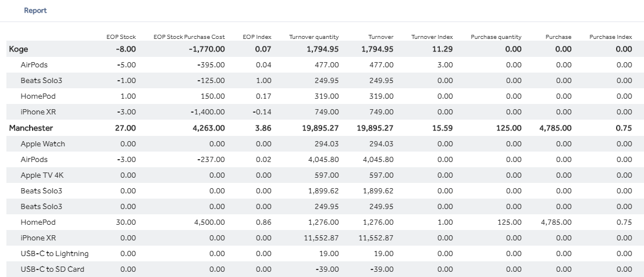Click the AirPods label in the -237.00 row
The image size is (644, 277).
click(34, 159)
